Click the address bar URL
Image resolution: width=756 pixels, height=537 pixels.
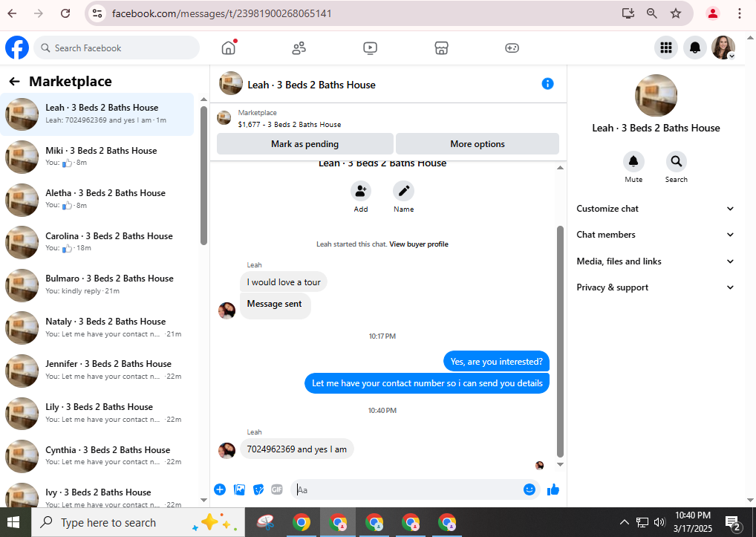pos(222,13)
